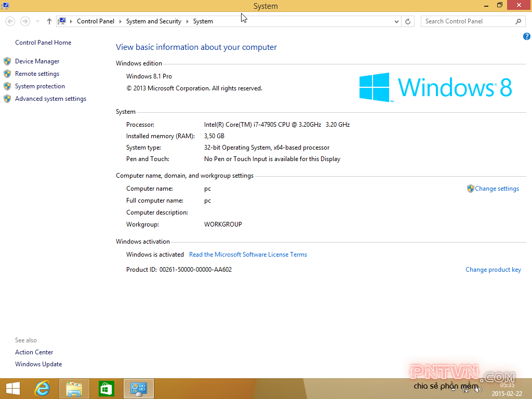Launch Internet Explorer from taskbar
The width and height of the screenshot is (532, 399).
coord(42,389)
